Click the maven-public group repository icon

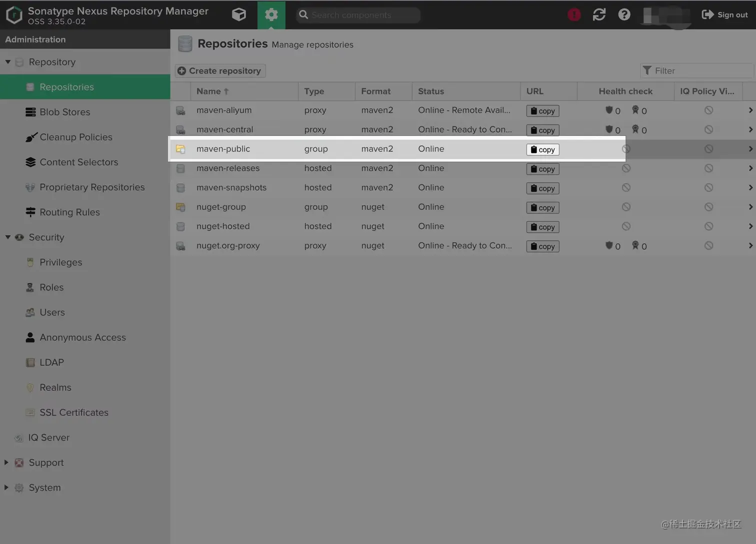point(180,149)
